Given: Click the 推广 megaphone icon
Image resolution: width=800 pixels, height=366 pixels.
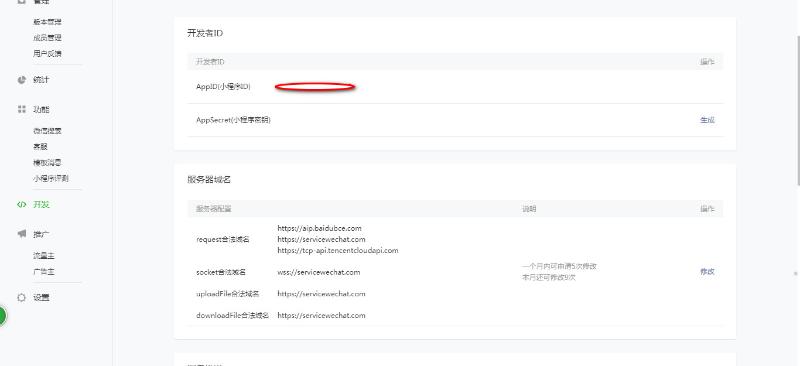Looking at the screenshot, I should pyautogui.click(x=21, y=234).
